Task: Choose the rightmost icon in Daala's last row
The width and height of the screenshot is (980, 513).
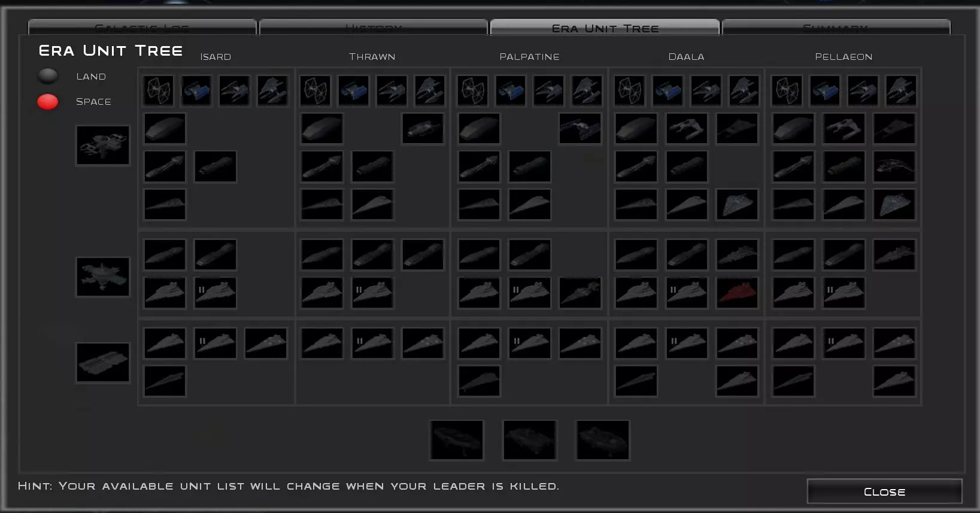Action: [737, 381]
